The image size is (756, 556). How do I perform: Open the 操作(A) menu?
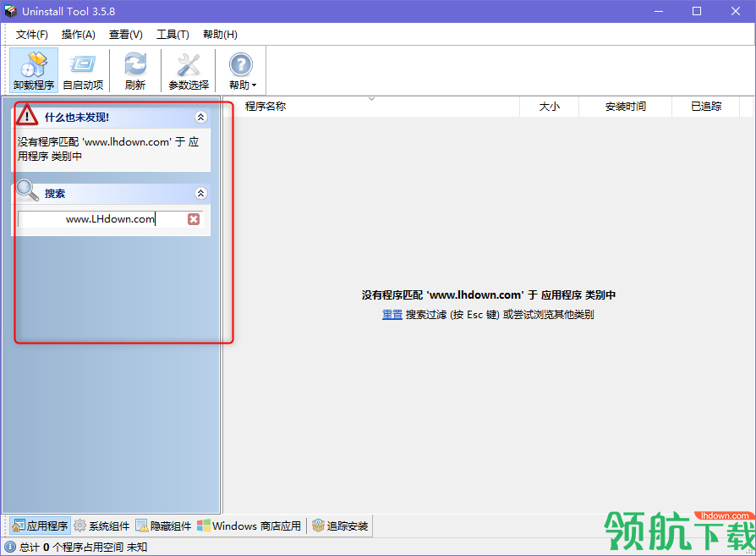pos(78,35)
